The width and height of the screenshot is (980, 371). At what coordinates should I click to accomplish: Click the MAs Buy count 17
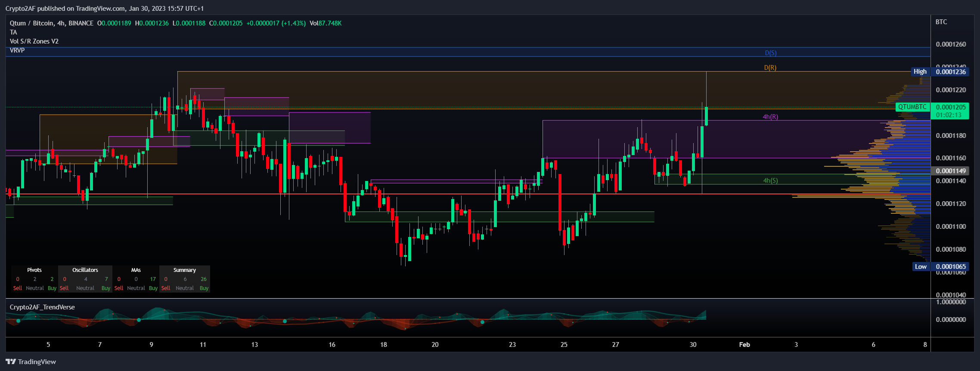(x=153, y=279)
